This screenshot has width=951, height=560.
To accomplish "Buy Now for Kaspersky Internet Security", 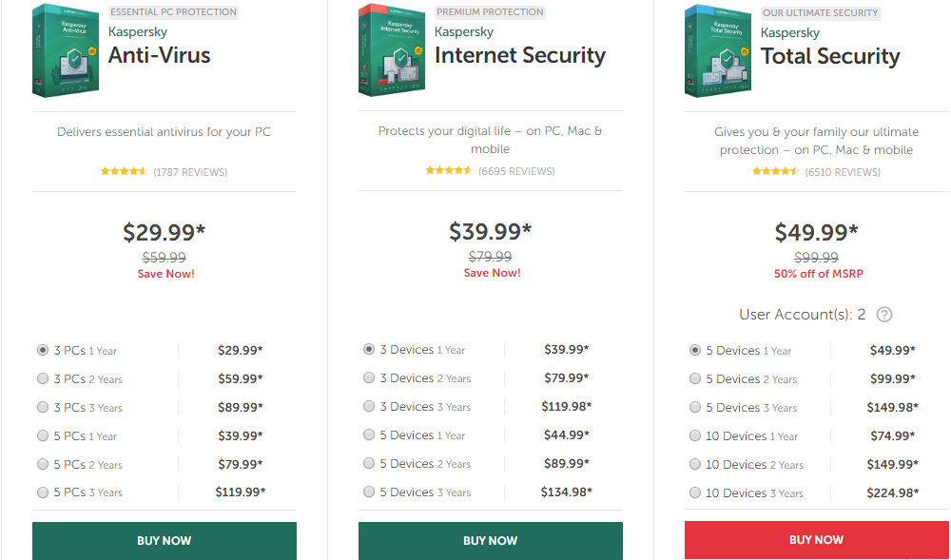I will pos(491,541).
